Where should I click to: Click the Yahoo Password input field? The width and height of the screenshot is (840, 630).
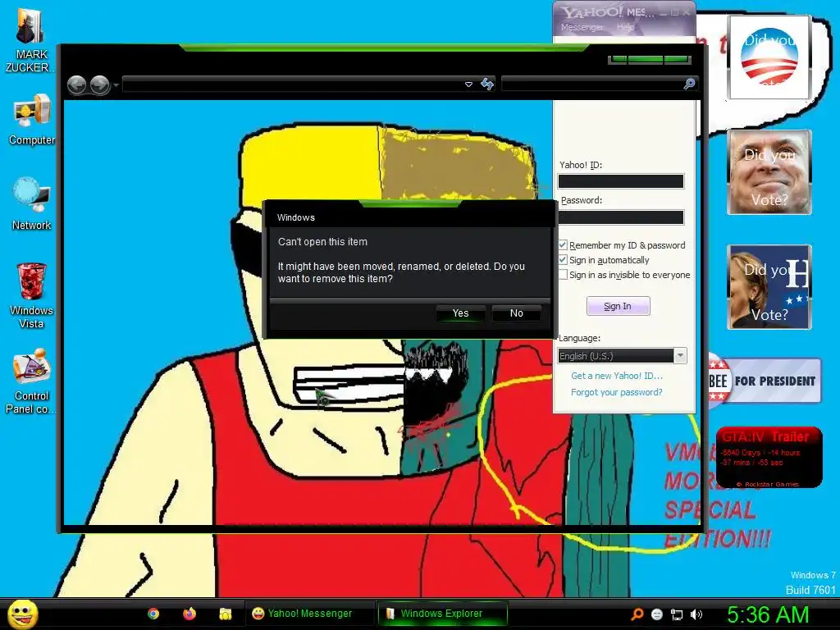coord(621,217)
